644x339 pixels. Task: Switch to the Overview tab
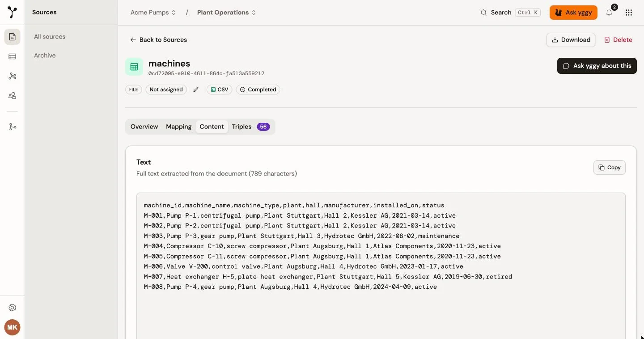[x=144, y=127]
